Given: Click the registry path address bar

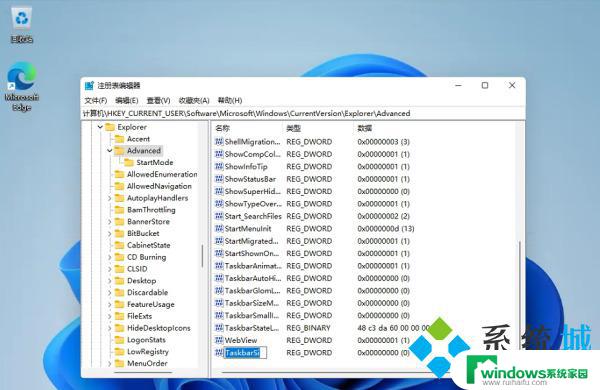Looking at the screenshot, I should [x=302, y=113].
